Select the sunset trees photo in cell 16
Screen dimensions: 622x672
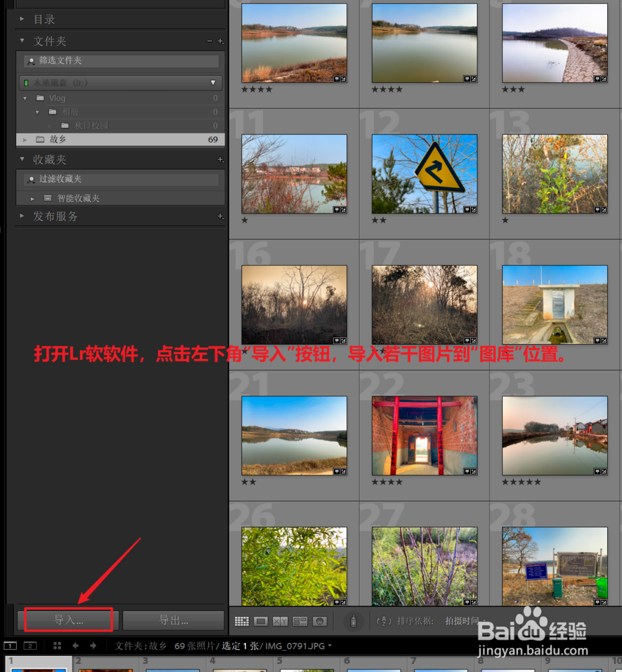[x=294, y=305]
